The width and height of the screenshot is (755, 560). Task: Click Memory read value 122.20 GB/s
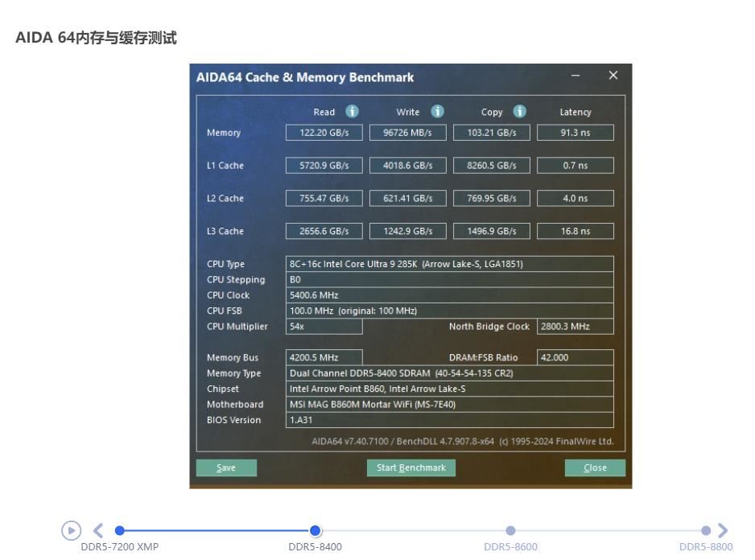click(x=324, y=133)
